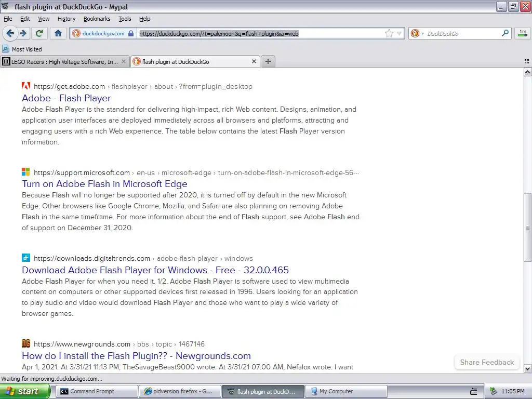Viewport: 532px width, 399px height.
Task: Open the Tools menu
Action: click(125, 19)
